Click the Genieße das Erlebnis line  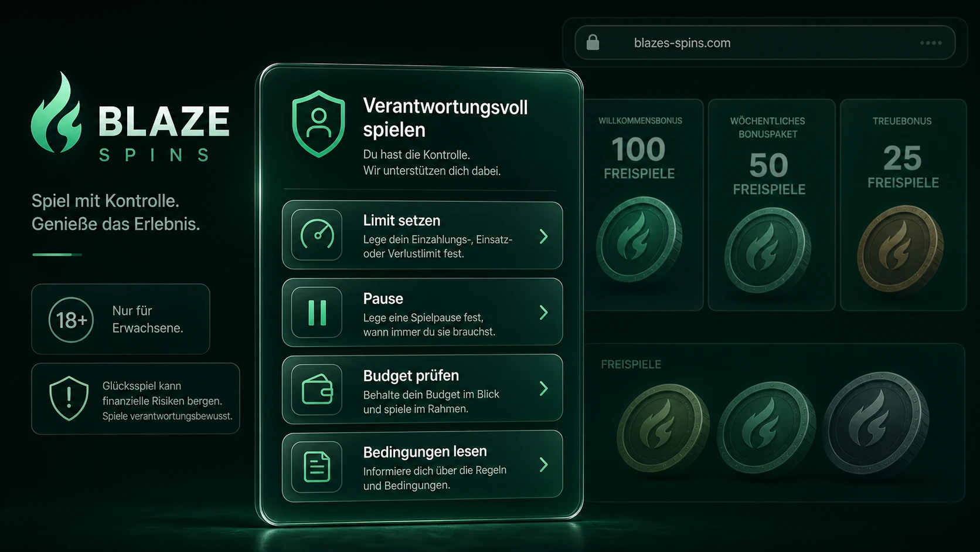pos(115,224)
